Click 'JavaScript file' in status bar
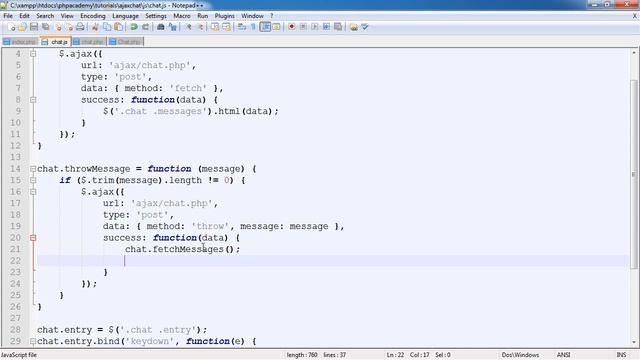This screenshot has height=360, width=640. click(x=19, y=355)
